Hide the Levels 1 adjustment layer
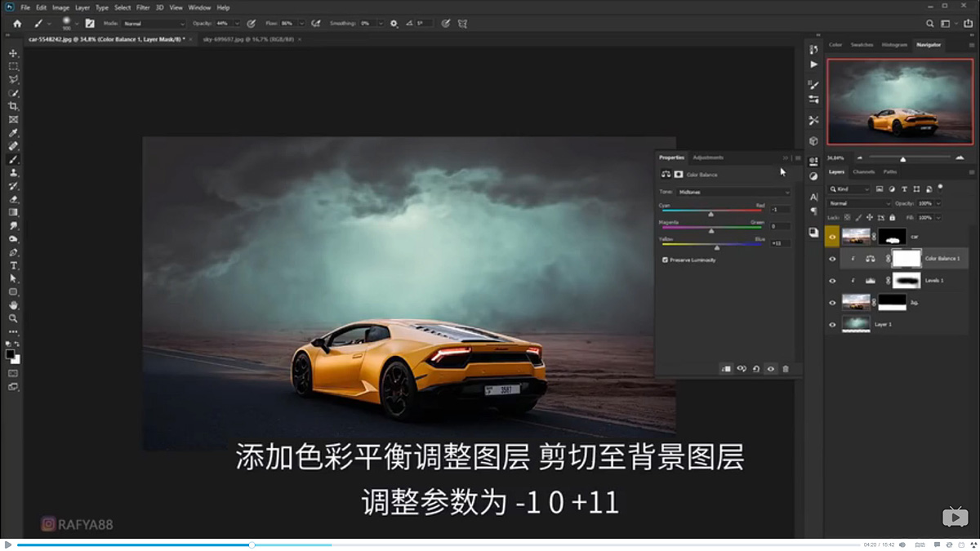 (x=833, y=281)
